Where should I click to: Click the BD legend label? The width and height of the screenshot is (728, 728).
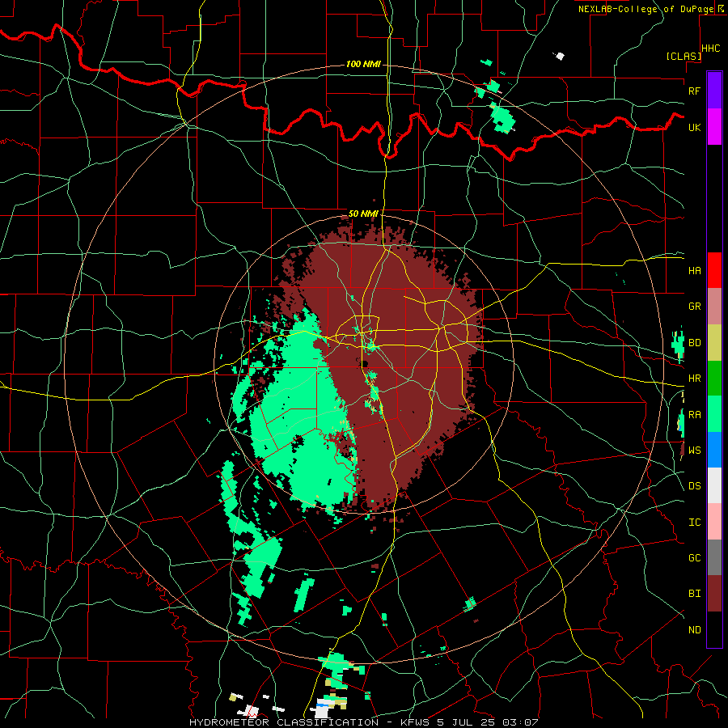point(694,343)
